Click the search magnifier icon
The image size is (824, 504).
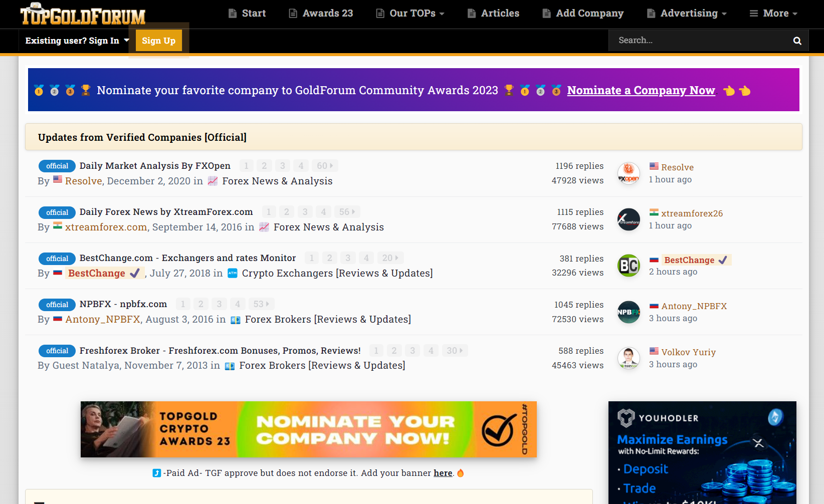[797, 41]
